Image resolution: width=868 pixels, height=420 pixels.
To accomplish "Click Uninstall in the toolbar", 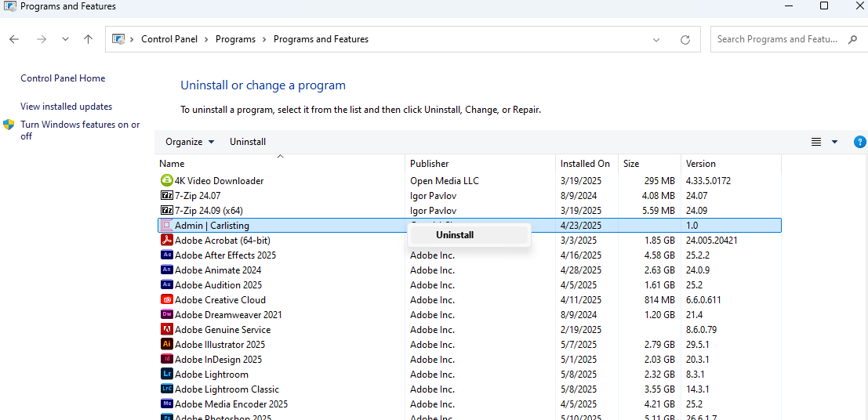I will pos(248,142).
